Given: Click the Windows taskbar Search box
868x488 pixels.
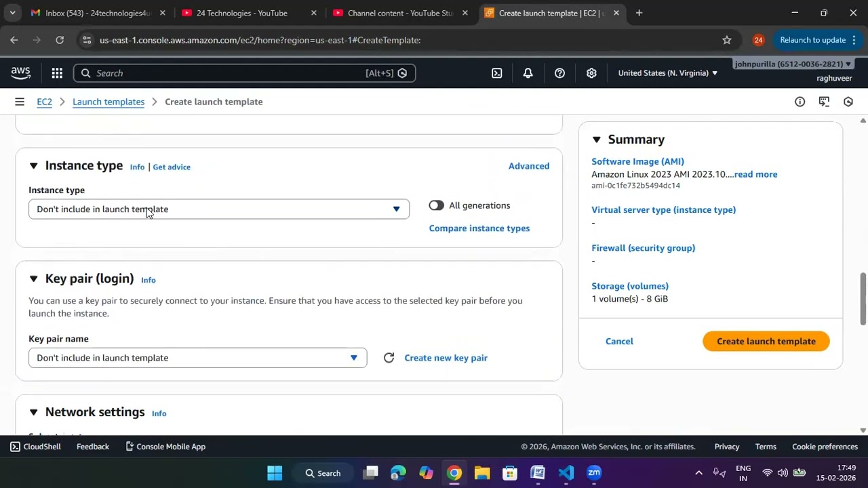Looking at the screenshot, I should point(323,473).
